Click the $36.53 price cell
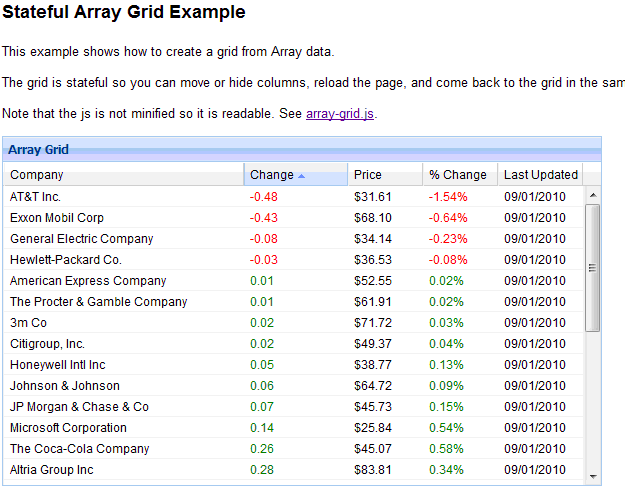This screenshot has width=625, height=493. [x=373, y=260]
